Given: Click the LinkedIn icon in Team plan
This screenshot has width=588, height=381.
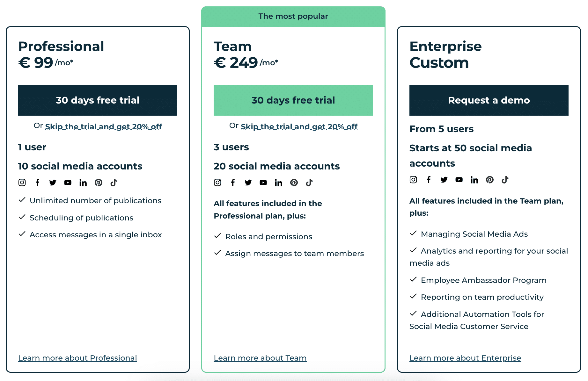Looking at the screenshot, I should pyautogui.click(x=279, y=183).
